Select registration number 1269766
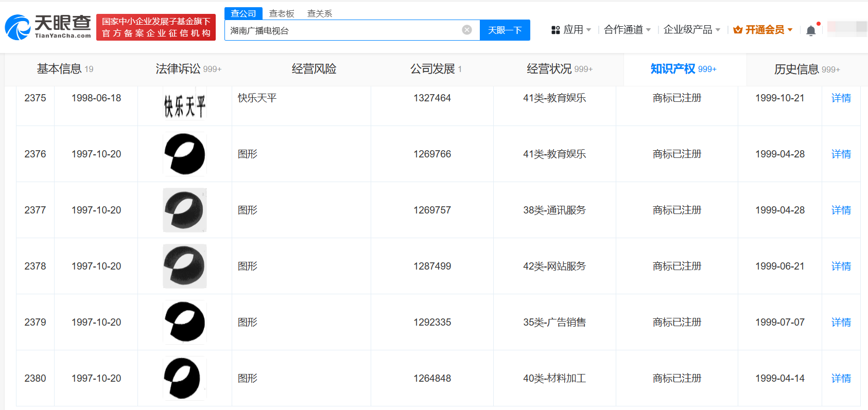The image size is (868, 410). (x=432, y=154)
